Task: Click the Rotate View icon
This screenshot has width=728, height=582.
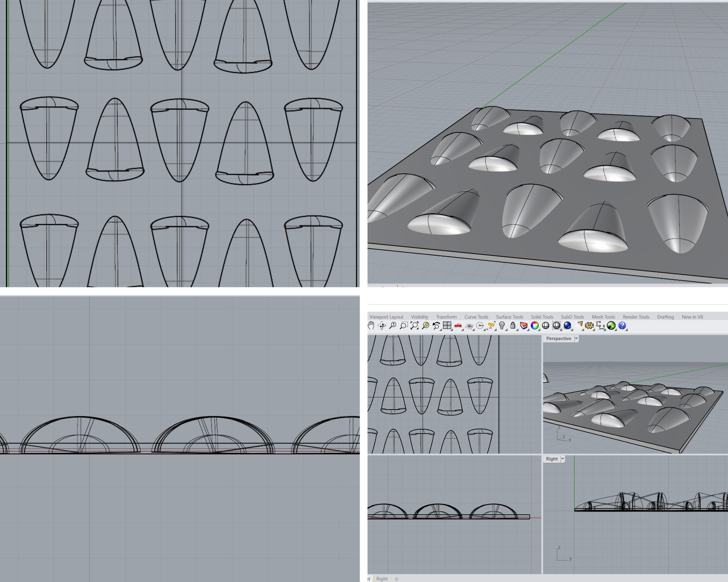Action: 382,326
